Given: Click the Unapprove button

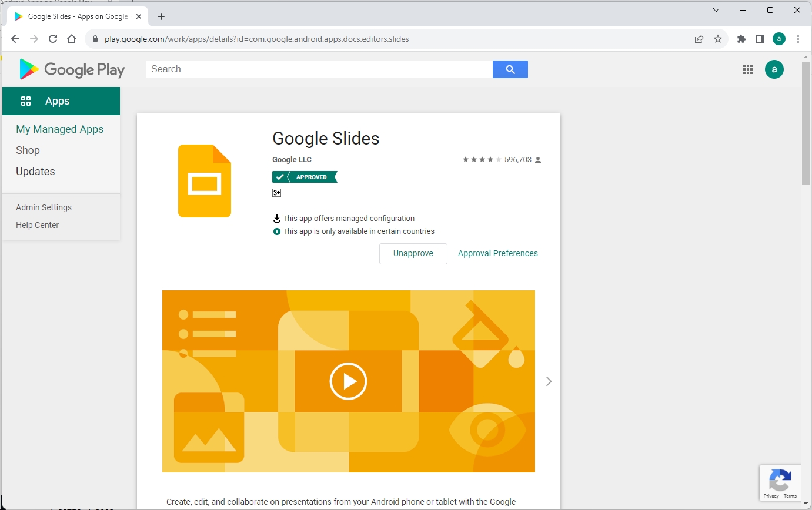Looking at the screenshot, I should tap(413, 254).
